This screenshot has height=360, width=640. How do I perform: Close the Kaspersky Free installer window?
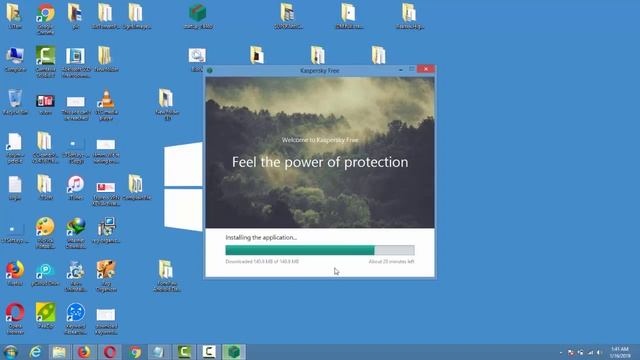point(426,69)
